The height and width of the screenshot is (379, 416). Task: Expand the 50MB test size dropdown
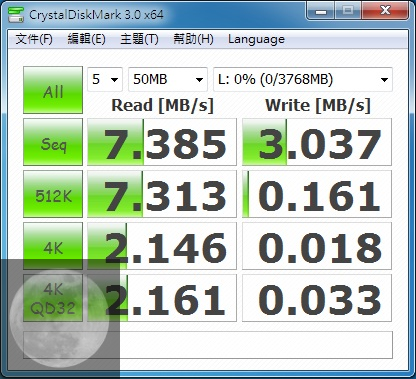[168, 79]
